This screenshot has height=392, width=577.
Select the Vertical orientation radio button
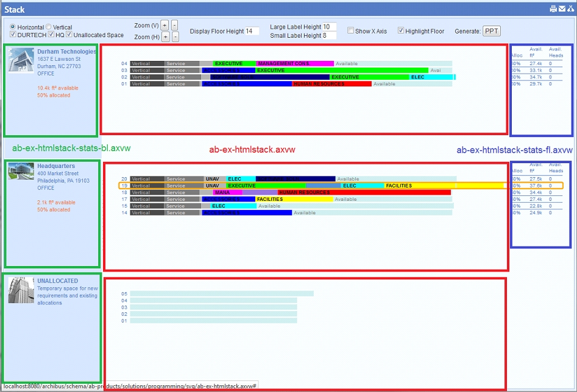click(x=49, y=27)
